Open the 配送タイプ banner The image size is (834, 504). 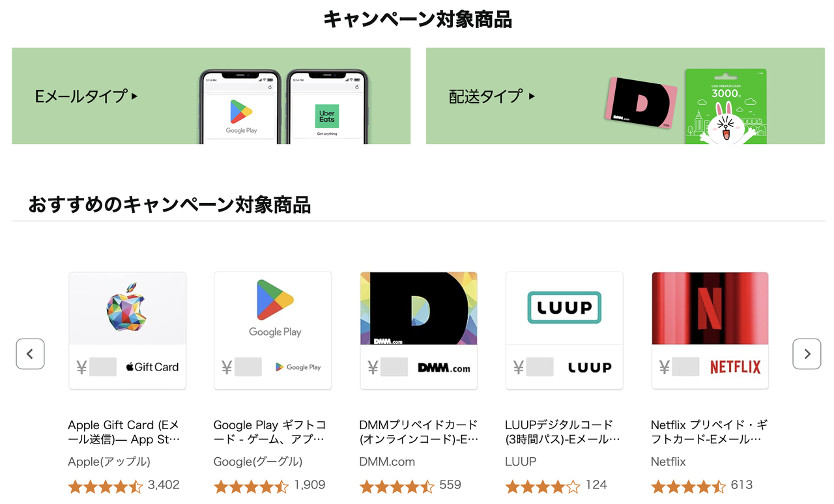tap(625, 96)
